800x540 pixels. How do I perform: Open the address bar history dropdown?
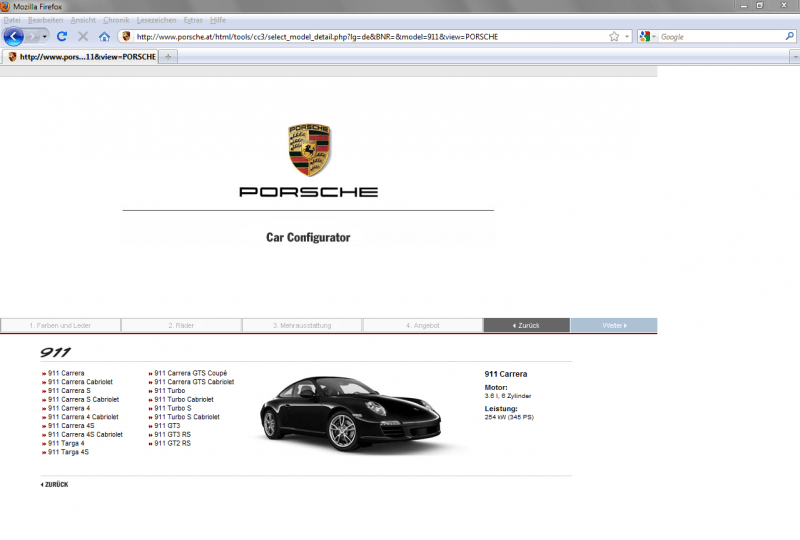[x=627, y=37]
